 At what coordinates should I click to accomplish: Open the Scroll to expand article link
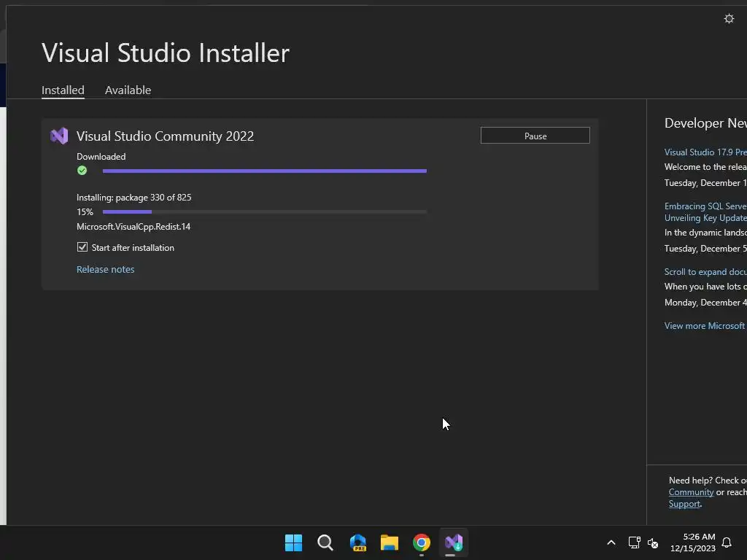(705, 272)
